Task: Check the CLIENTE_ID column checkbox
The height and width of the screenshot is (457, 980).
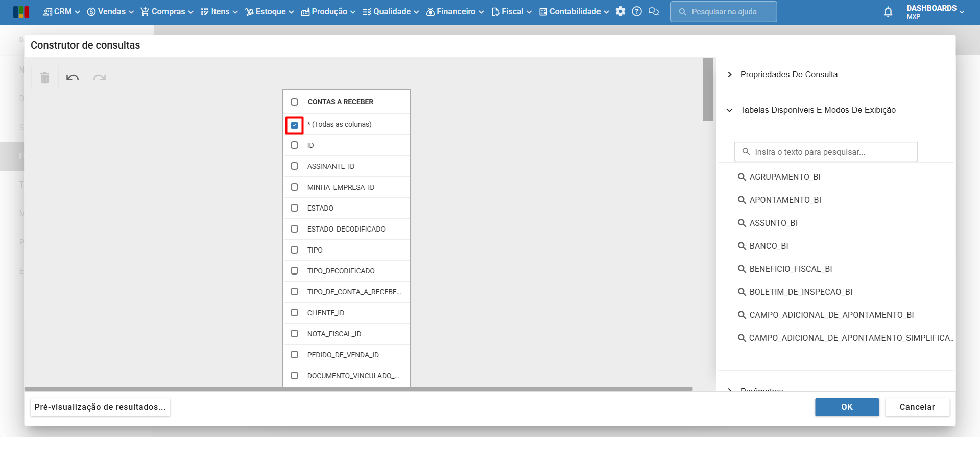Action: (x=295, y=313)
